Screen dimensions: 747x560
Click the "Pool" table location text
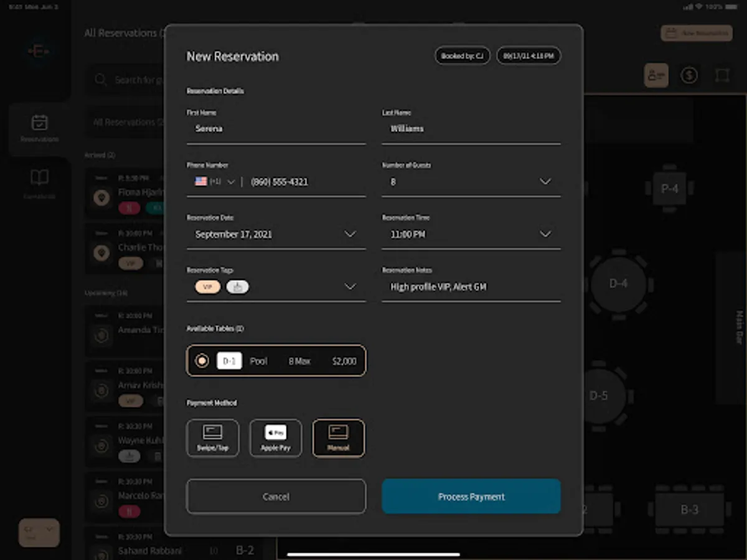click(x=259, y=361)
